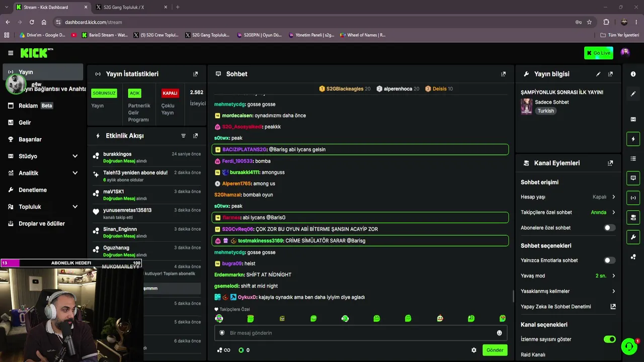Screen dimensions: 644x362
Task: Open Raid Kanalı option
Action: 533,354
